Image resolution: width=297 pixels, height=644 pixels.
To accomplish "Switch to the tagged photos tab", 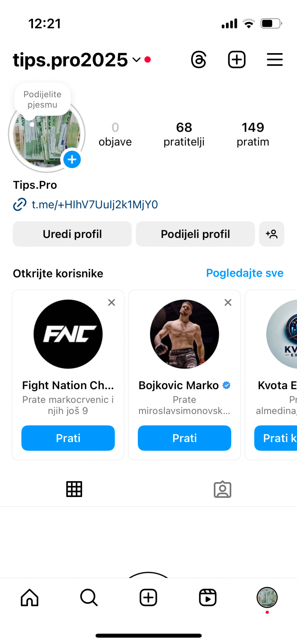I will 222,489.
